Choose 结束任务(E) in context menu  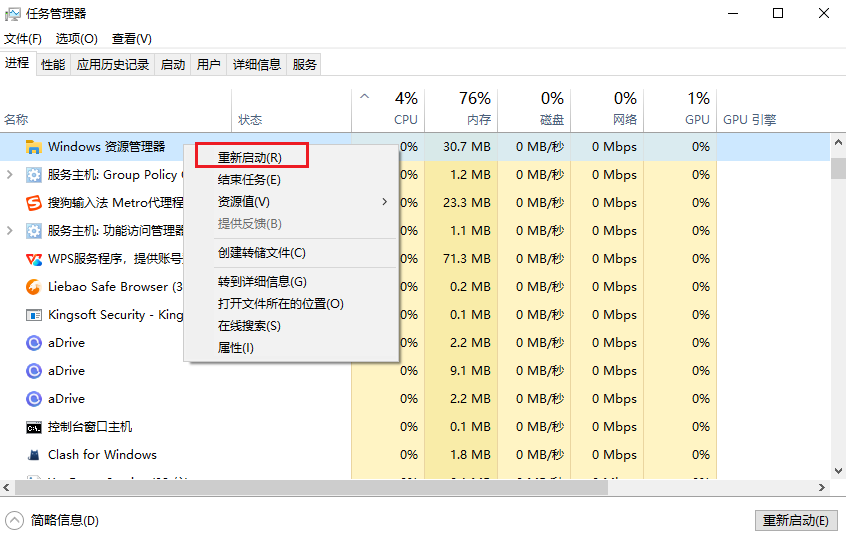pos(249,180)
